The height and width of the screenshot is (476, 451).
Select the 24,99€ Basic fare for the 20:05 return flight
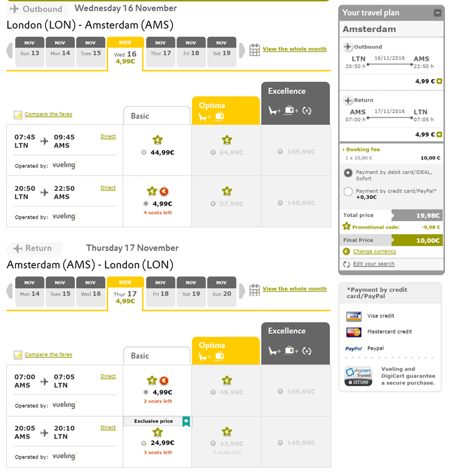tap(144, 443)
